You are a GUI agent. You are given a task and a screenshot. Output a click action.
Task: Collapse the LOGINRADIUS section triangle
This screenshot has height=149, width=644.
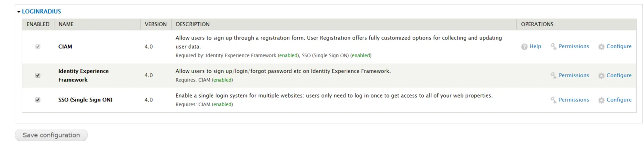19,12
